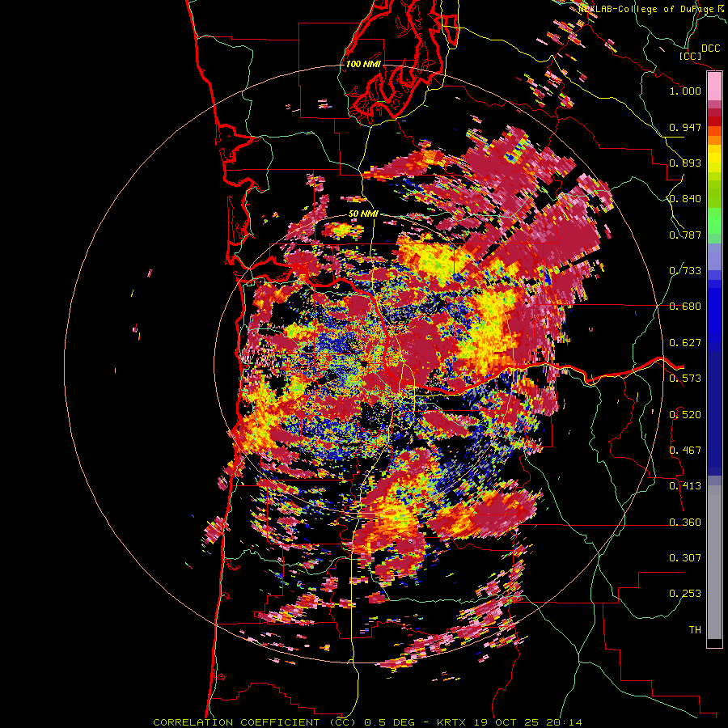Click the TH threshold label on scale
The width and height of the screenshot is (728, 728).
tap(695, 630)
